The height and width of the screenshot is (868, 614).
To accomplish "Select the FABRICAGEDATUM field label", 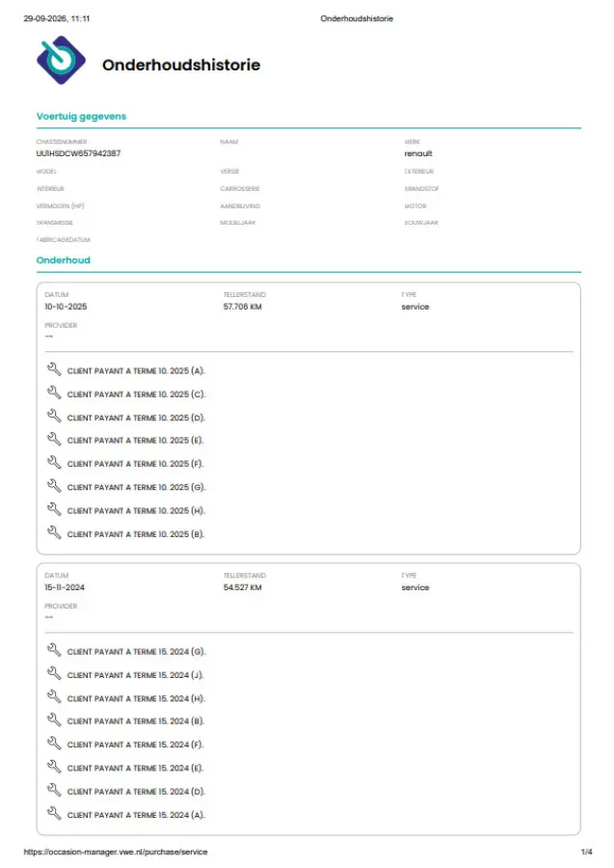I will coord(63,240).
